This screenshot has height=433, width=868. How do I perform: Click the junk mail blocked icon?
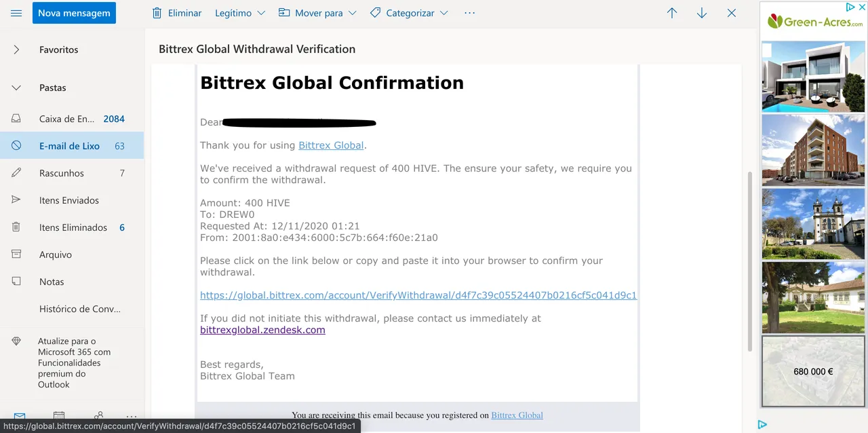point(16,146)
